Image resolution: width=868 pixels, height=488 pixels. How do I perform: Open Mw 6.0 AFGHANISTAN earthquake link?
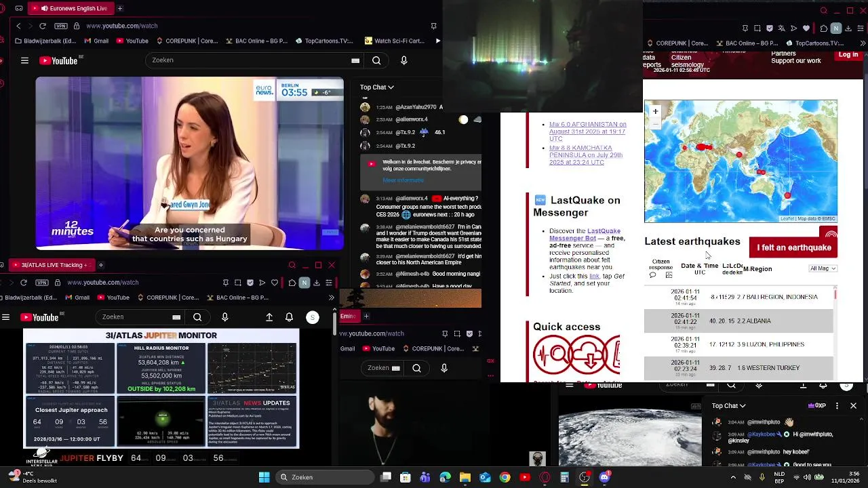coord(587,131)
